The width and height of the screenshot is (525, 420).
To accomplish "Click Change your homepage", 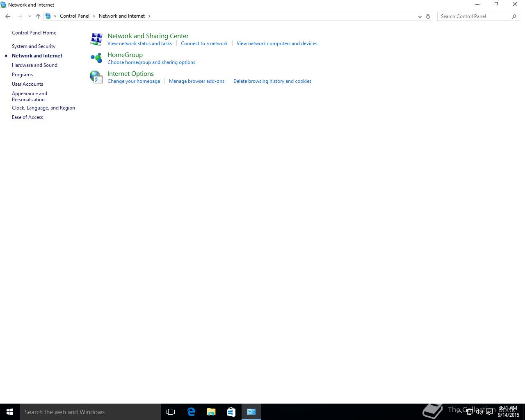I will click(x=134, y=81).
